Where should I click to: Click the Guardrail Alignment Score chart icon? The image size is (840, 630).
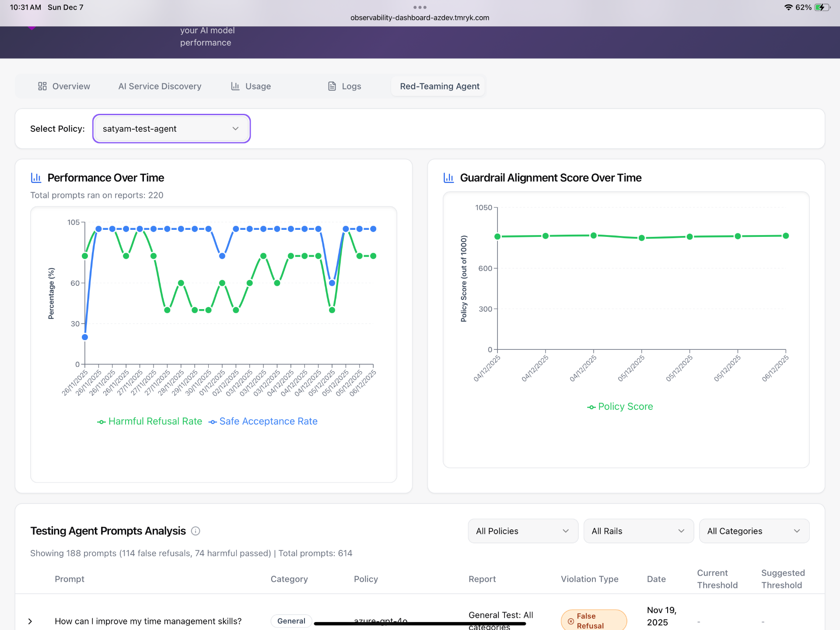pyautogui.click(x=448, y=178)
